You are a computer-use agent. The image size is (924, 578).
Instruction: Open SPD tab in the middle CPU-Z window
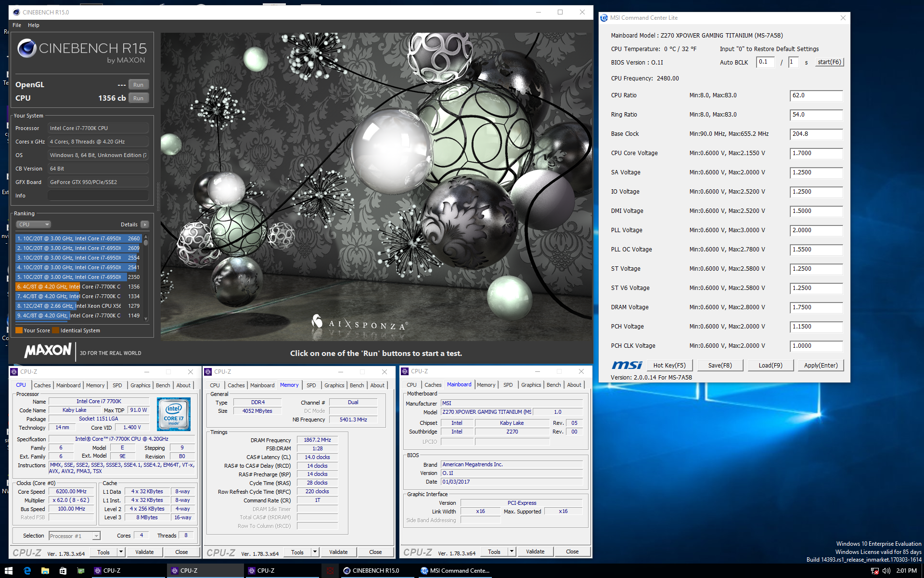pos(311,385)
